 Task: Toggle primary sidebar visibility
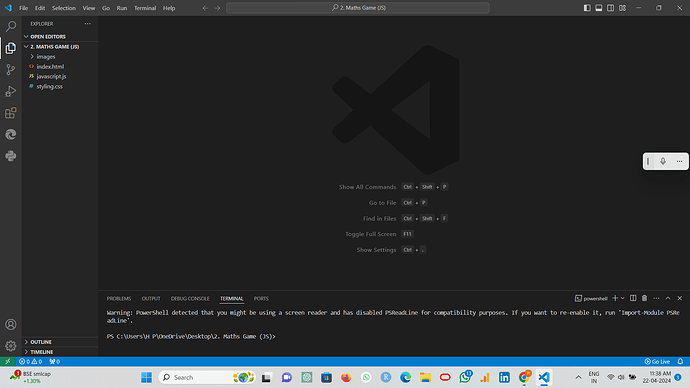587,8
